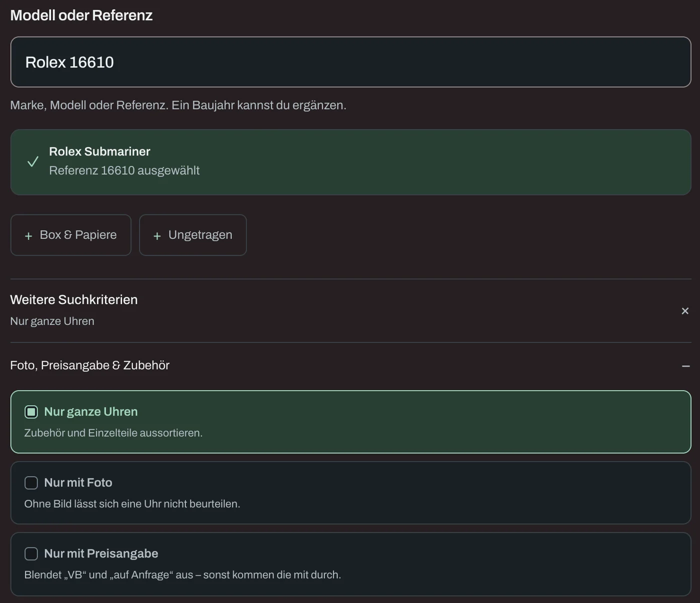Screen dimensions: 700x603
Task: Select the Rolex Submariner suggestion
Action: (350, 162)
